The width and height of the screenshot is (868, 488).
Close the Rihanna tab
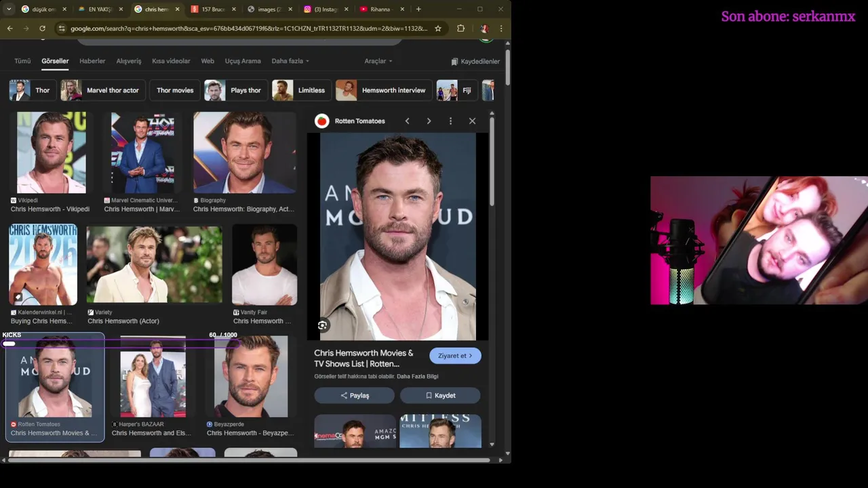pyautogui.click(x=402, y=9)
